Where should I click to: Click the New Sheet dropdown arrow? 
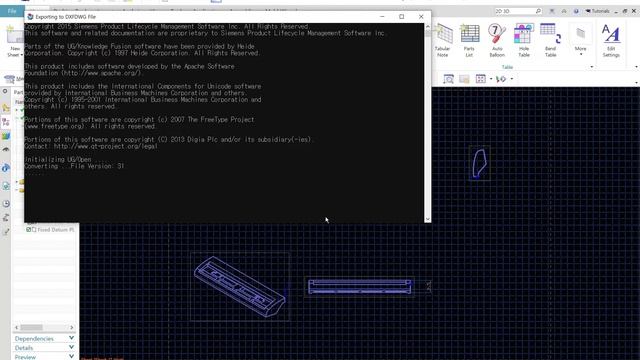(22, 55)
